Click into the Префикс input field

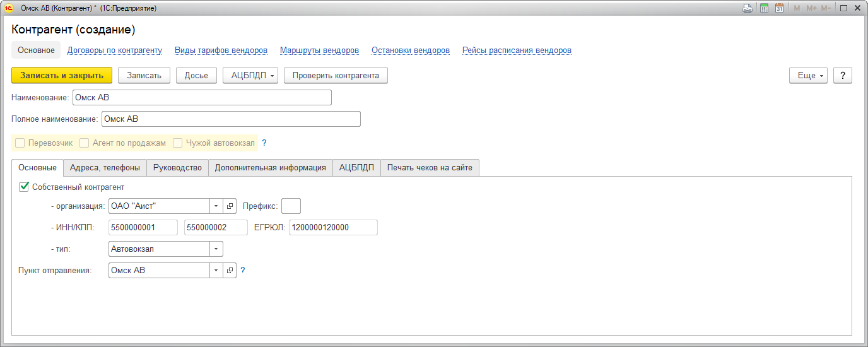(291, 206)
